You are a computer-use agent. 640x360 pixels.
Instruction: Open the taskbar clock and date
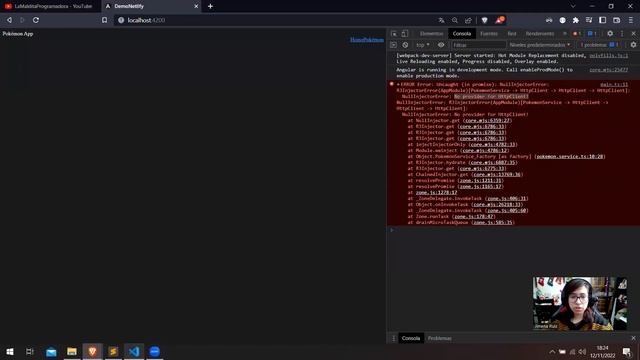click(602, 351)
